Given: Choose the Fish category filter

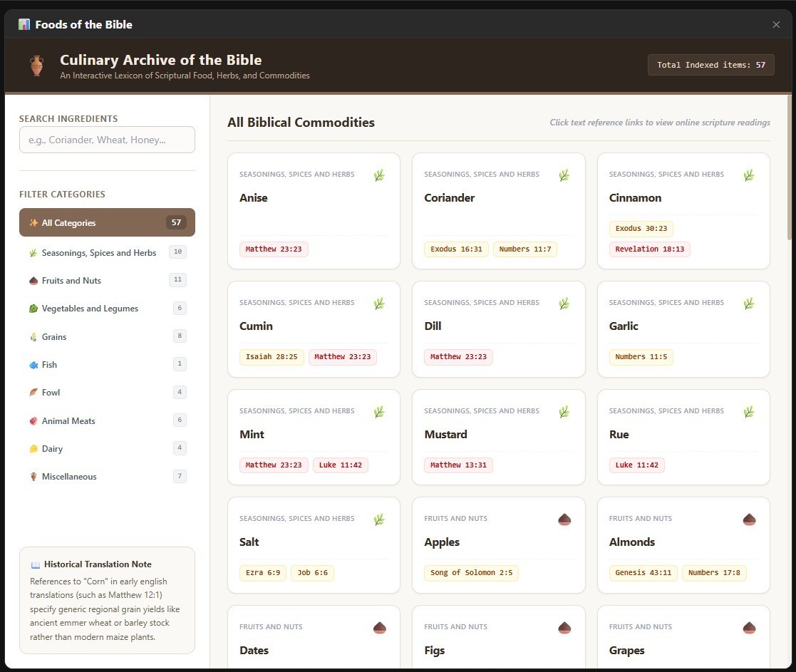Looking at the screenshot, I should (107, 364).
